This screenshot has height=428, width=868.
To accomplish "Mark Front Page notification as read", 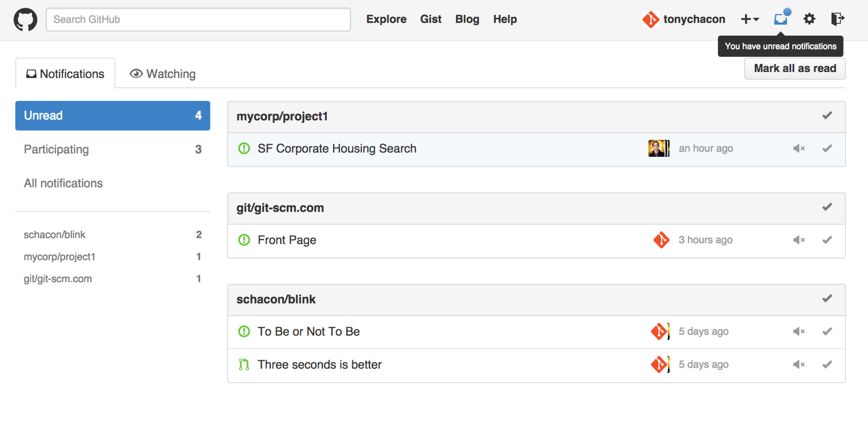I will click(827, 240).
